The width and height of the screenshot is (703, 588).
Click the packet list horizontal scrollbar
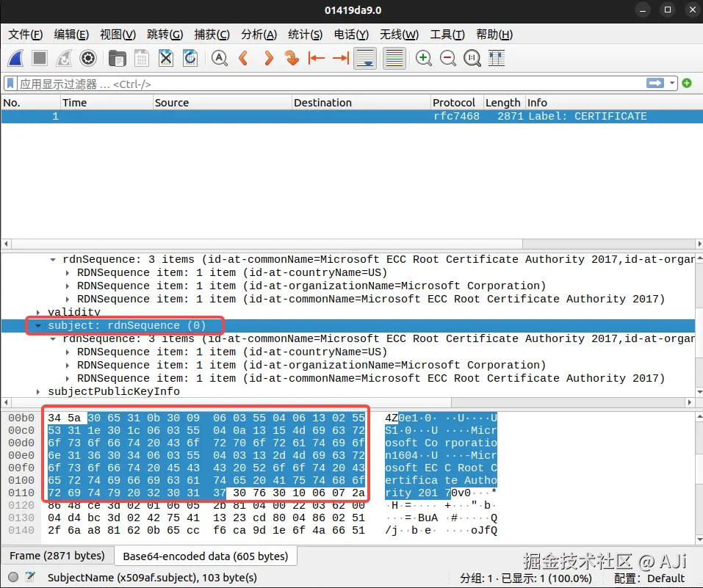click(x=267, y=244)
